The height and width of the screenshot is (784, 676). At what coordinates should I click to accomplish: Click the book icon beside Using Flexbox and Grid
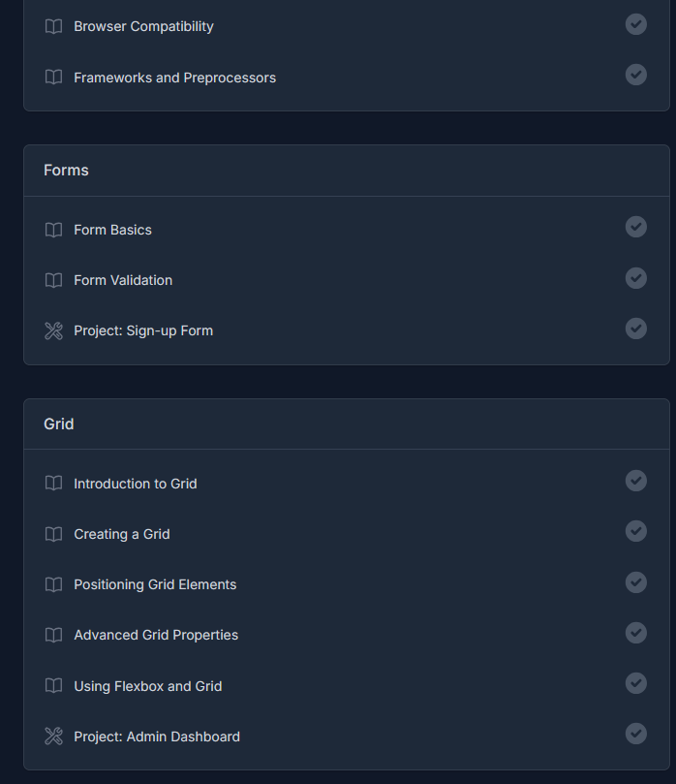point(53,686)
